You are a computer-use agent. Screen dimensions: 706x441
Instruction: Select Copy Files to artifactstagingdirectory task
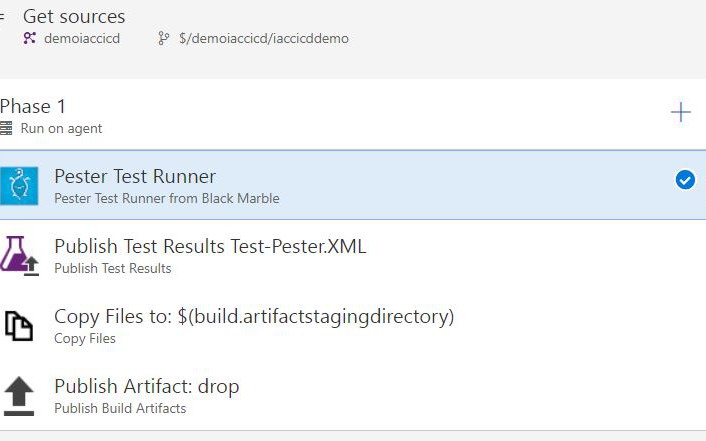[x=254, y=317]
